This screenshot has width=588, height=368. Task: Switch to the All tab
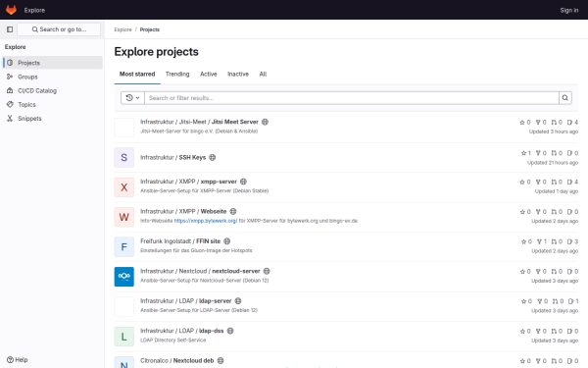click(263, 74)
